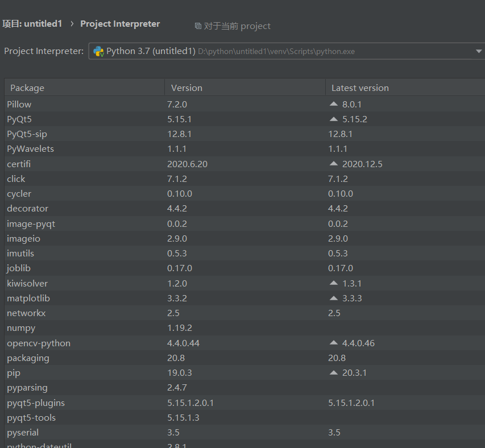Select the PyQt5-sip package row
Image resolution: width=485 pixels, height=448 pixels.
pyautogui.click(x=245, y=134)
